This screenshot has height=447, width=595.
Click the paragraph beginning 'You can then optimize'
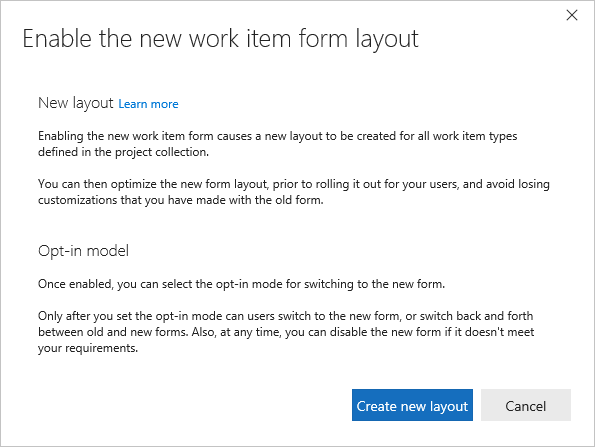294,192
